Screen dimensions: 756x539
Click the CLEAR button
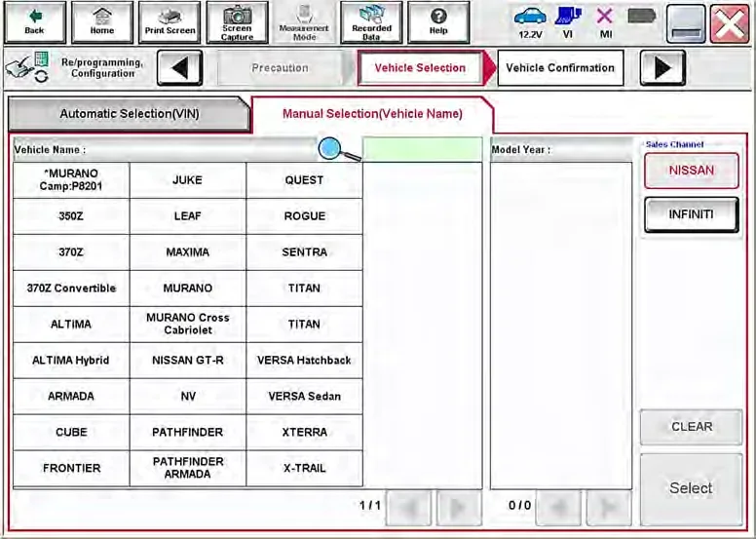click(x=692, y=427)
